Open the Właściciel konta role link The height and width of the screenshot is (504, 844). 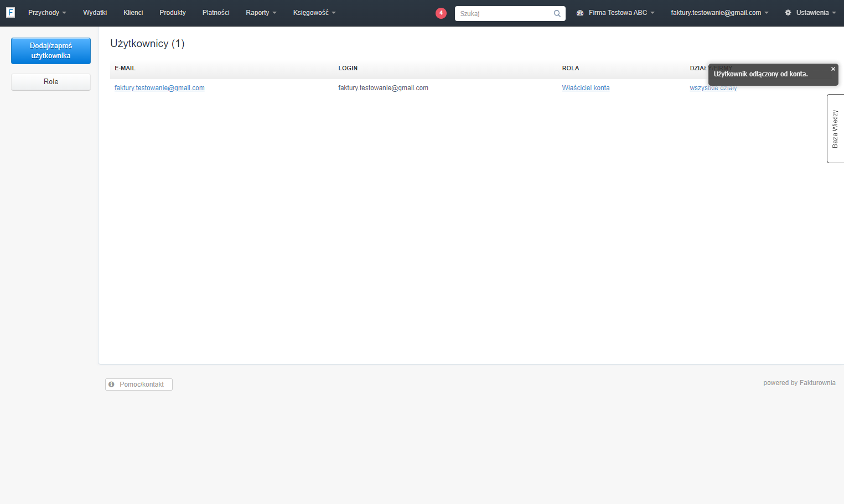click(586, 88)
